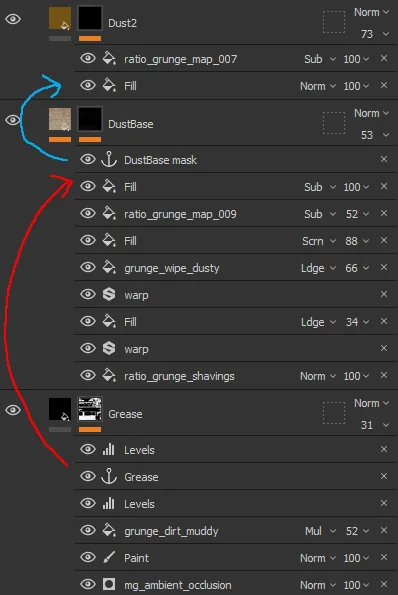Click the anchor icon on DustBase mask

(109, 159)
